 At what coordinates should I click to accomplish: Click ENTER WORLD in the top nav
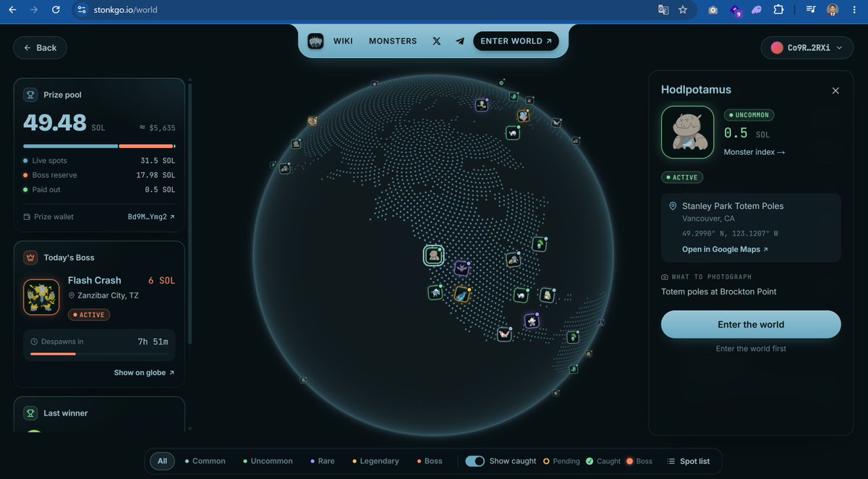(x=516, y=41)
